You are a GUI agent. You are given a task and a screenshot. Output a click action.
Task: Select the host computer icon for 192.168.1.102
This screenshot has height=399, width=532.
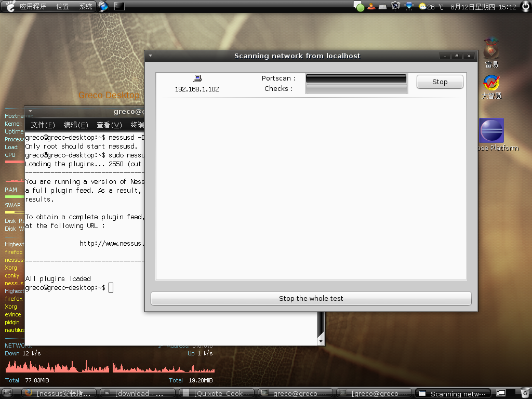coord(197,78)
